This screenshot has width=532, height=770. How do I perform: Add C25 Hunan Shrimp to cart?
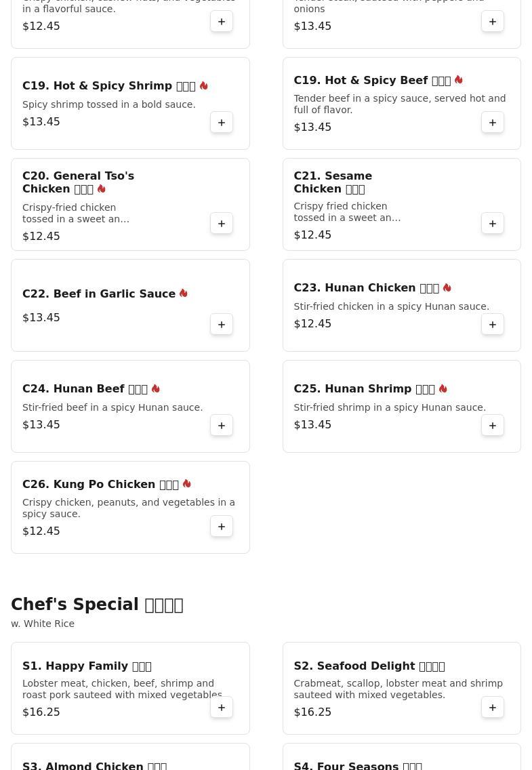(492, 425)
